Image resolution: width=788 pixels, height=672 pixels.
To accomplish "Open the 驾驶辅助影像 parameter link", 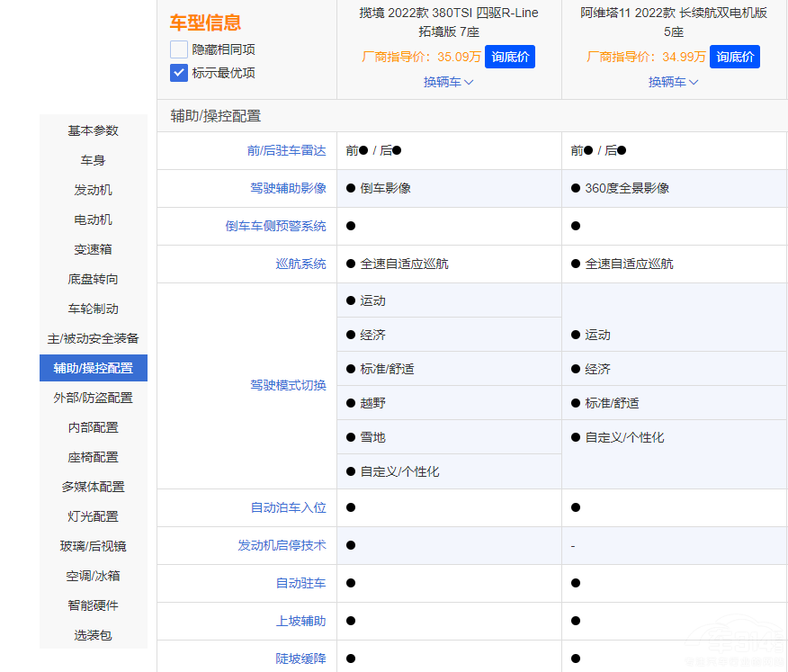I will pos(288,188).
